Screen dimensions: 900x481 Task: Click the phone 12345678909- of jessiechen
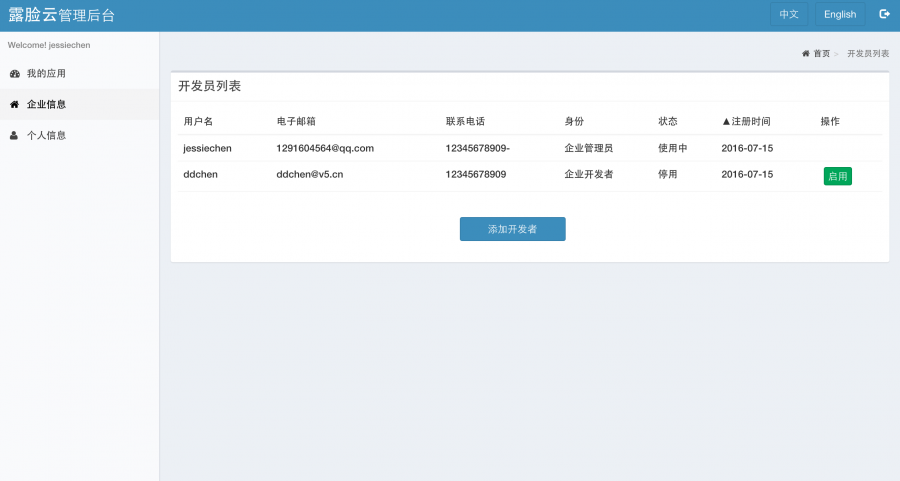pyautogui.click(x=478, y=148)
